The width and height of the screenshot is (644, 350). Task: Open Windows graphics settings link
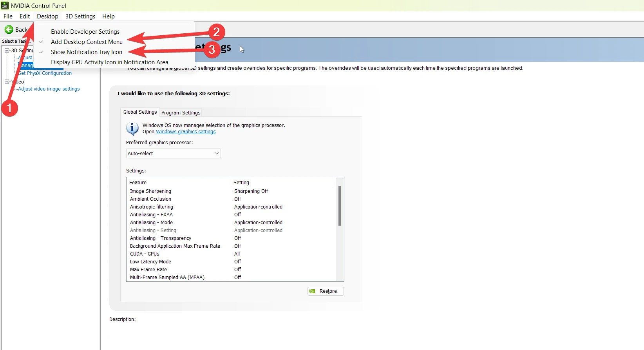point(186,132)
